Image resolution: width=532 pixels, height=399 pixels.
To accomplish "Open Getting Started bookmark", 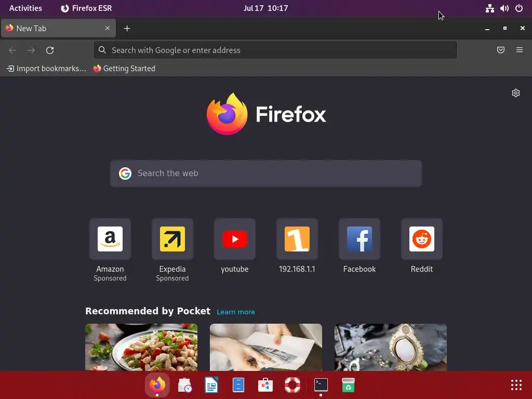I will click(124, 69).
